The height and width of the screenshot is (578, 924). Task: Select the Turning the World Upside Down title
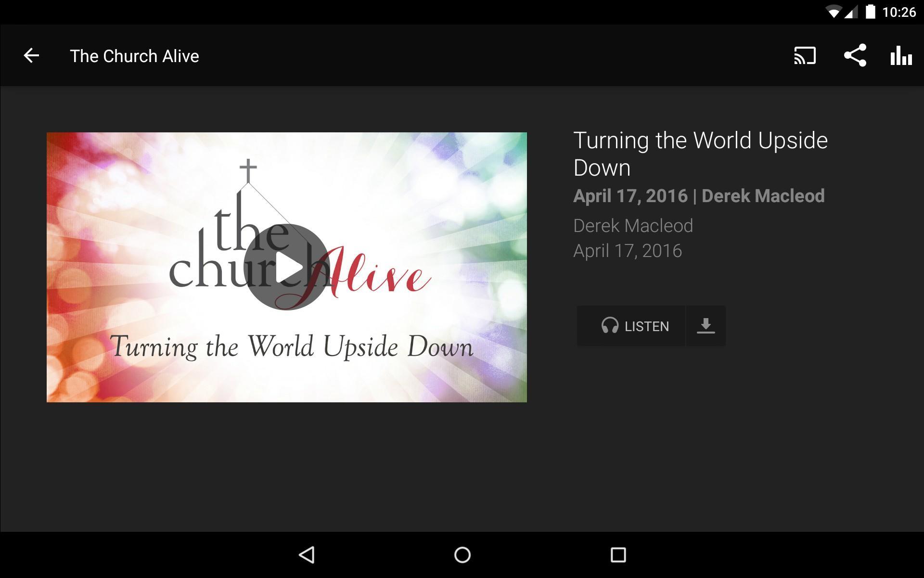point(700,154)
